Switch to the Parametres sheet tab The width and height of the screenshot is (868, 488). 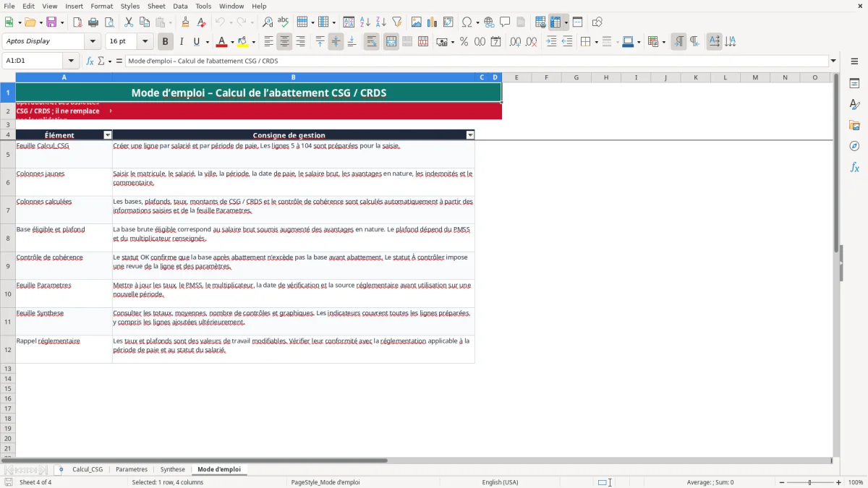(132, 469)
